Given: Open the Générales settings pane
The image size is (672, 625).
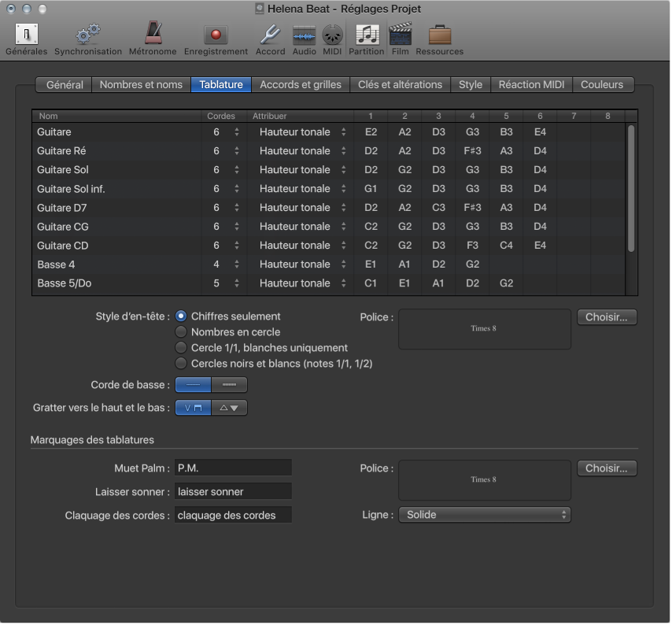Looking at the screenshot, I should tap(27, 39).
